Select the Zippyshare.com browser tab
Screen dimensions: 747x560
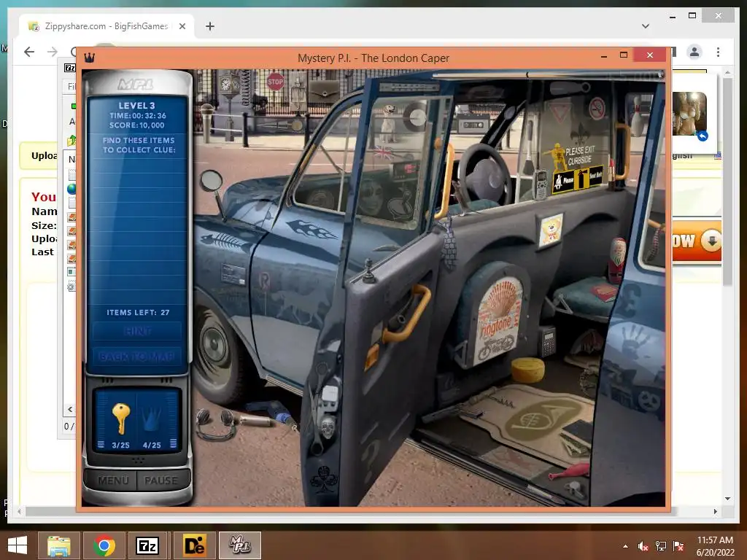point(107,26)
